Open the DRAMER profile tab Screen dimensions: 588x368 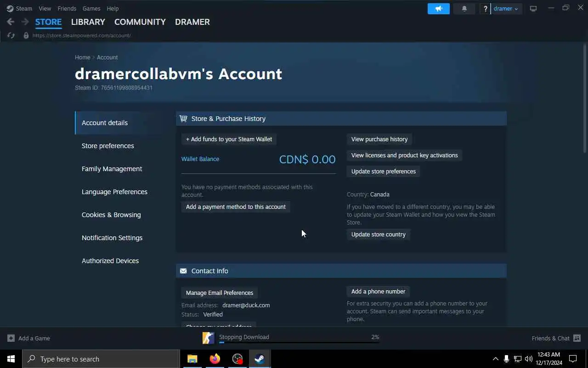pos(192,22)
